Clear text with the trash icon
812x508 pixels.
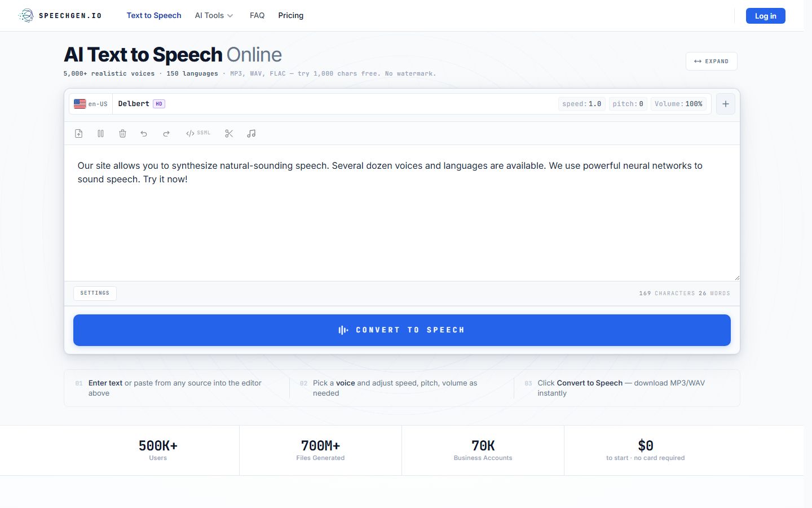[x=122, y=134]
